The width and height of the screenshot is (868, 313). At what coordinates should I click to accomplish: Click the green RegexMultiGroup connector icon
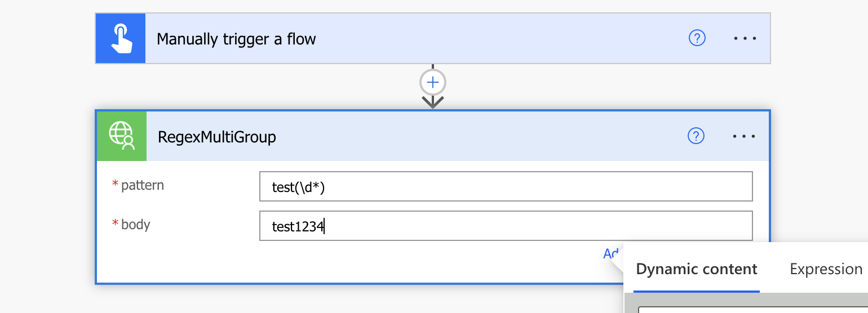tap(122, 136)
